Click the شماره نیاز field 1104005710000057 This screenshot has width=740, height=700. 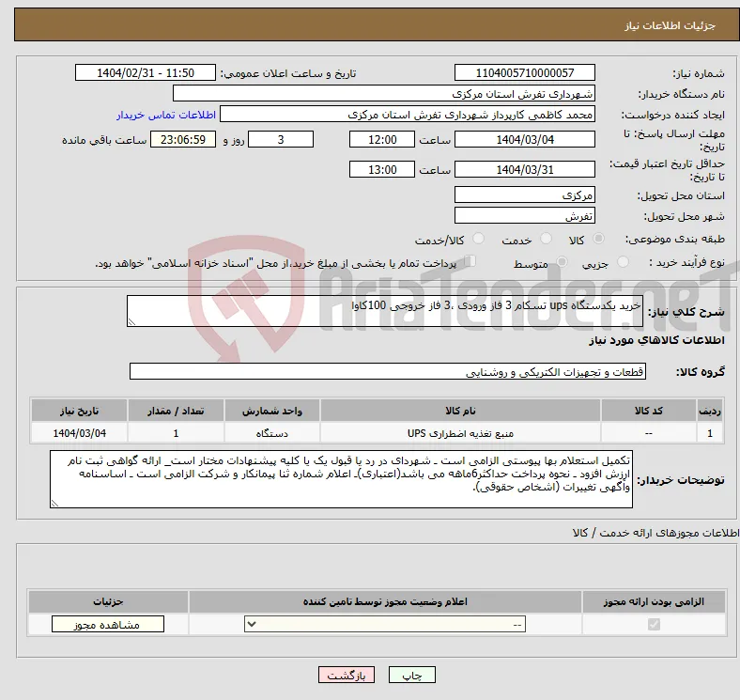(x=524, y=72)
